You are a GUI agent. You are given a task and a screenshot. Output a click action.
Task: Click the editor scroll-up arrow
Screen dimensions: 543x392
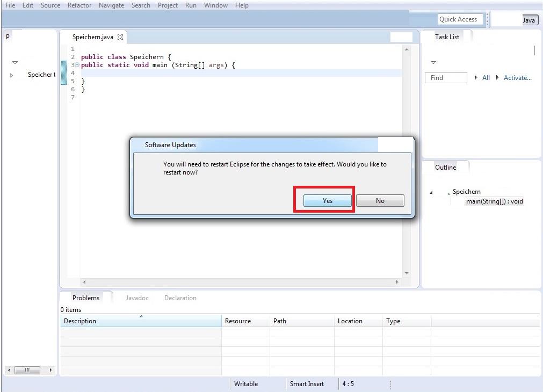tap(407, 49)
